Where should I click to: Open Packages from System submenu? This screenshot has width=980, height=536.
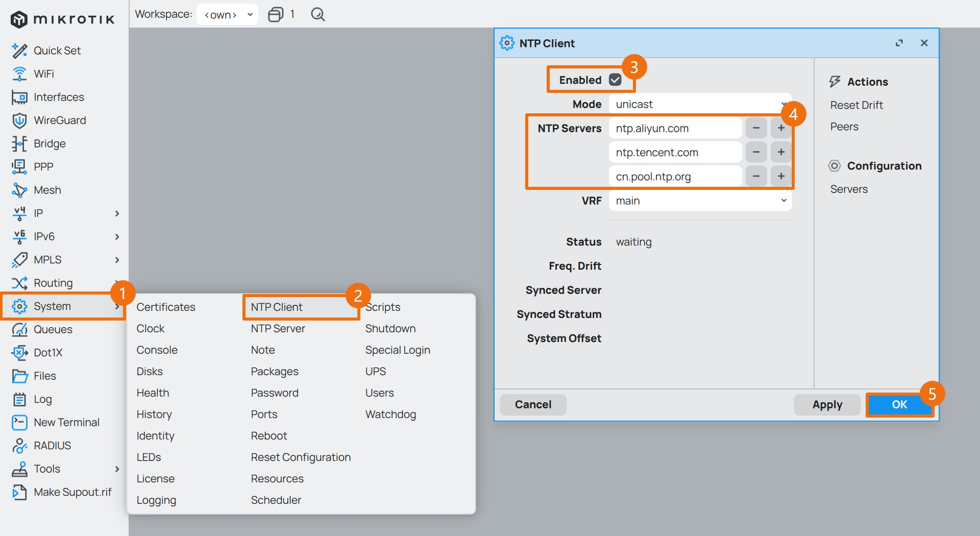point(275,371)
